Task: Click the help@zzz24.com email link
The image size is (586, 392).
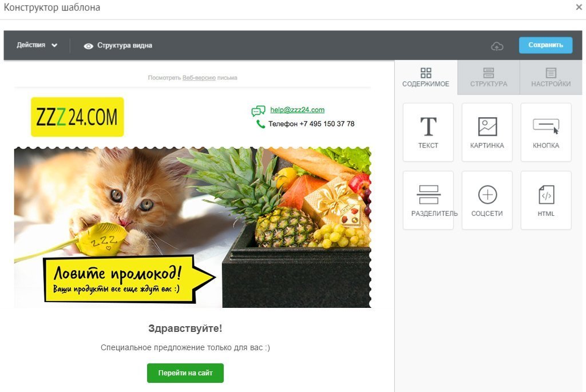Action: click(297, 110)
